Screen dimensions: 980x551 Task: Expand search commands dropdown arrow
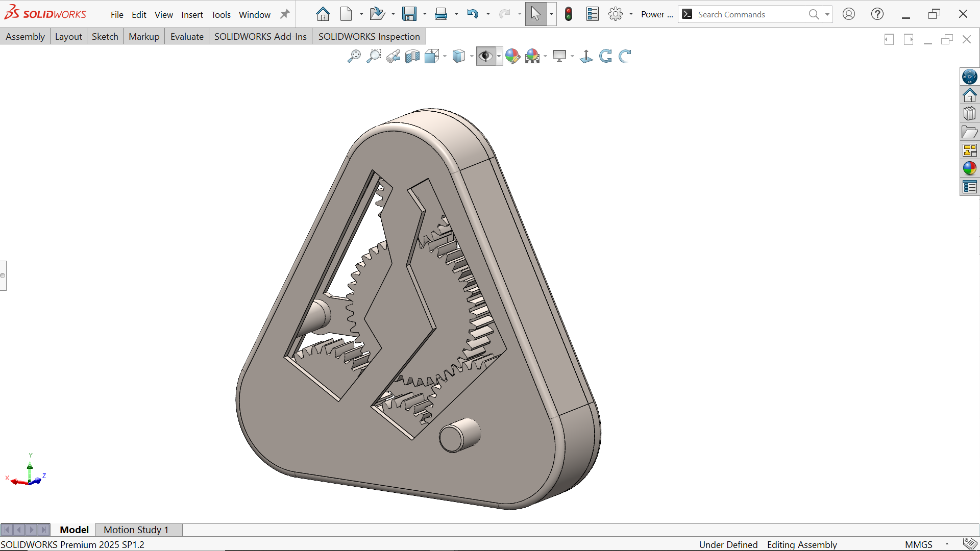pos(827,14)
